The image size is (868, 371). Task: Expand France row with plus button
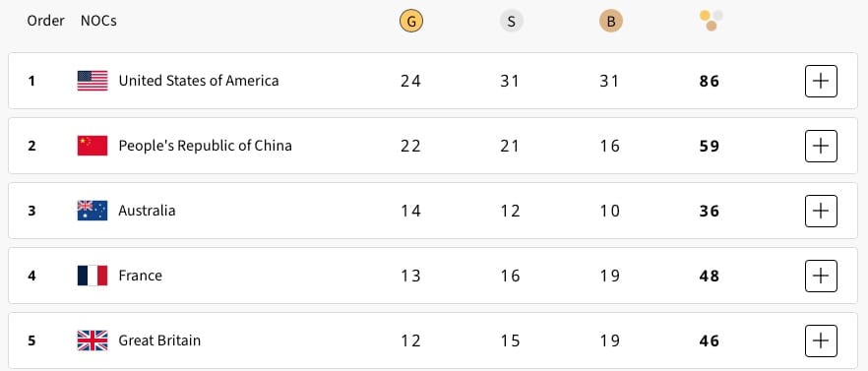point(821,276)
